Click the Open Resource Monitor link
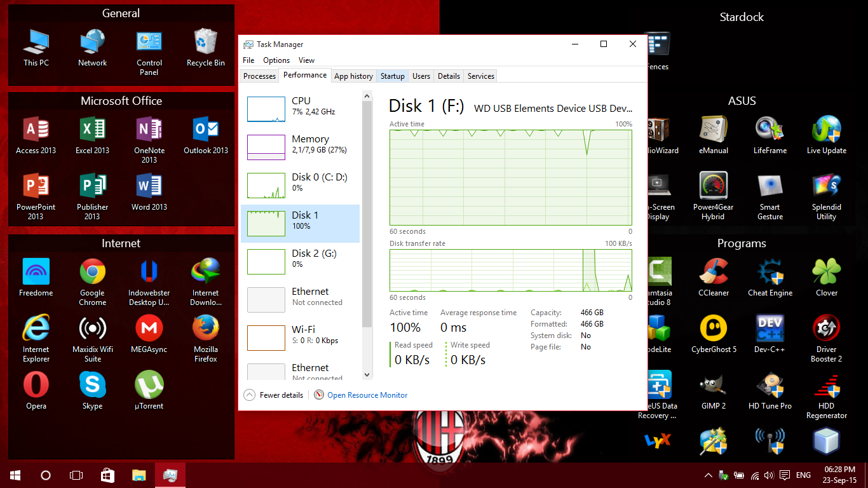This screenshot has width=868, height=488. point(367,395)
